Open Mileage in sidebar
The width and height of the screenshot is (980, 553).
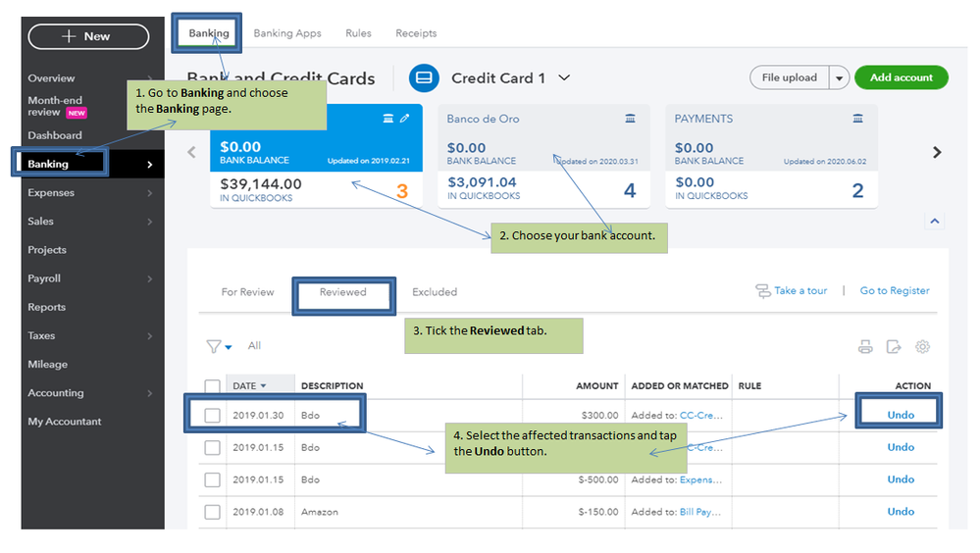tap(47, 365)
